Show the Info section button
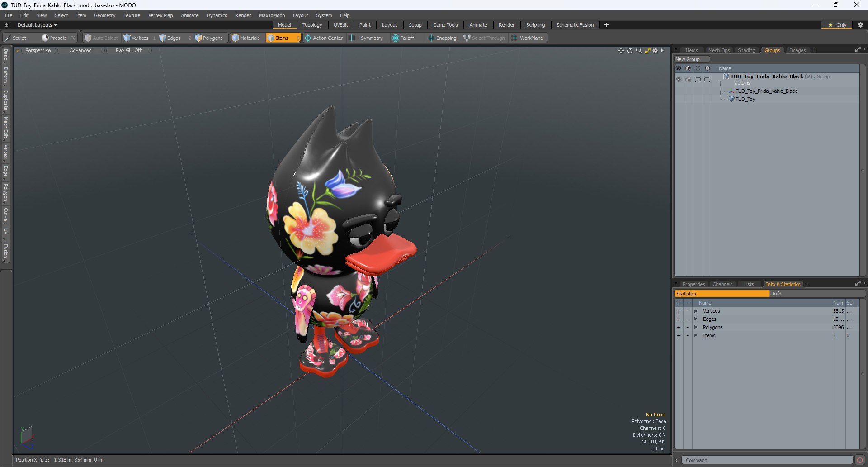This screenshot has width=868, height=467. [x=817, y=294]
